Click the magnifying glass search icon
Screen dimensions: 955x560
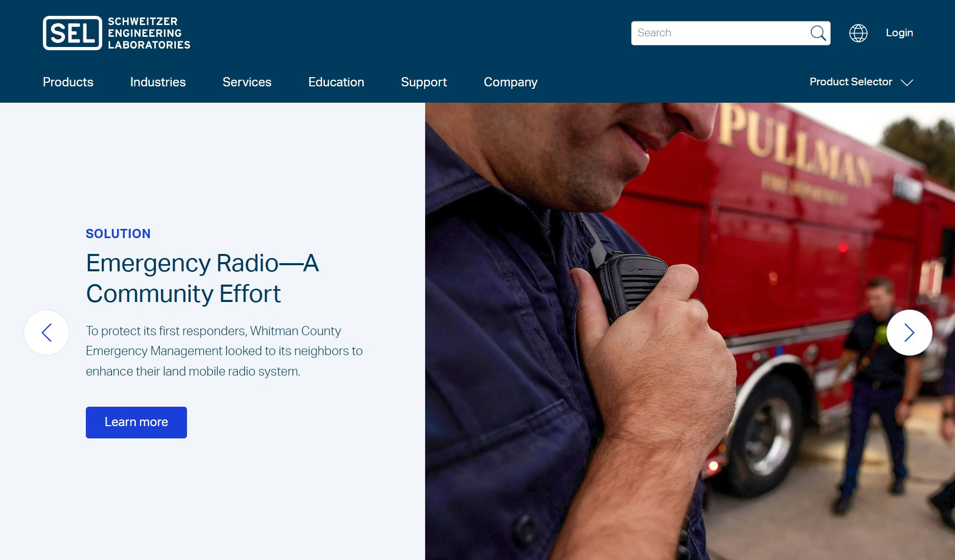[x=818, y=33]
